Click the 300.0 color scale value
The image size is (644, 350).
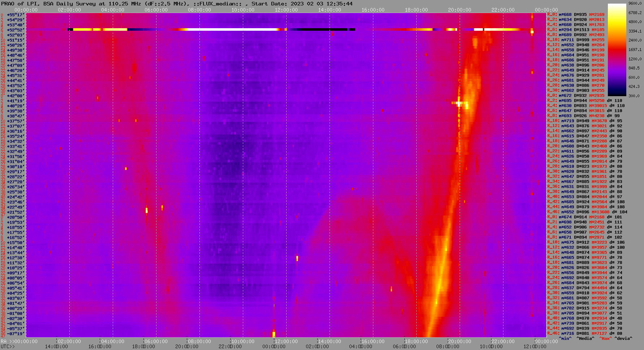[x=634, y=96]
